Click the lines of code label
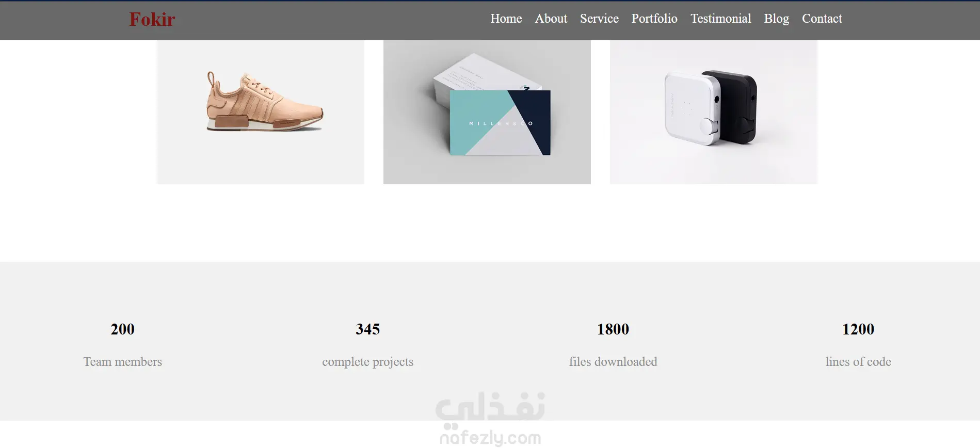980x448 pixels. pos(858,362)
